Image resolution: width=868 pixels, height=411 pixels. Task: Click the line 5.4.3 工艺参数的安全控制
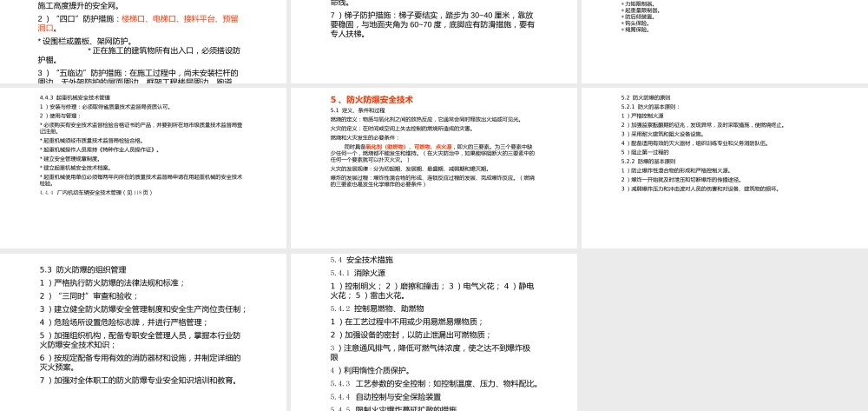click(x=435, y=384)
